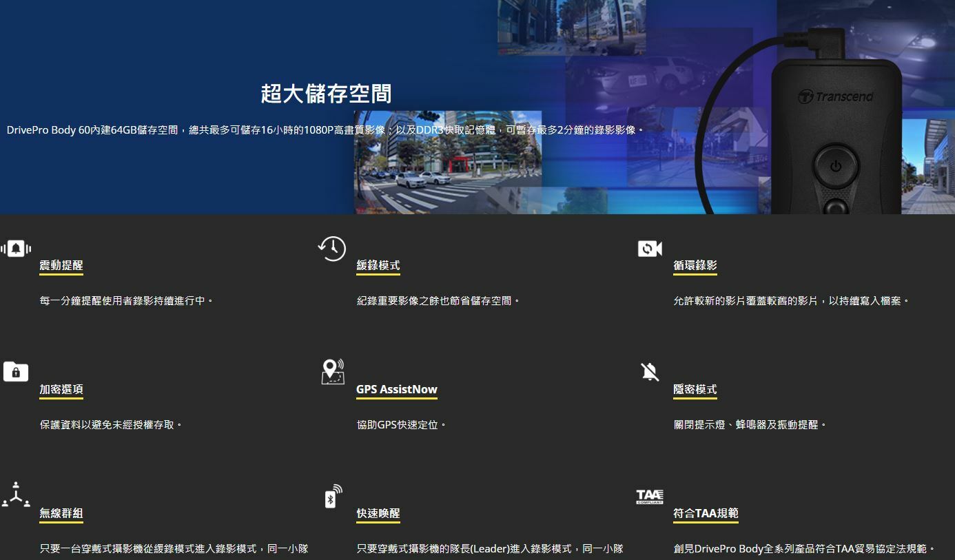This screenshot has height=560, width=955.
Task: Click the 符合TAA規範 heading
Action: 706,513
